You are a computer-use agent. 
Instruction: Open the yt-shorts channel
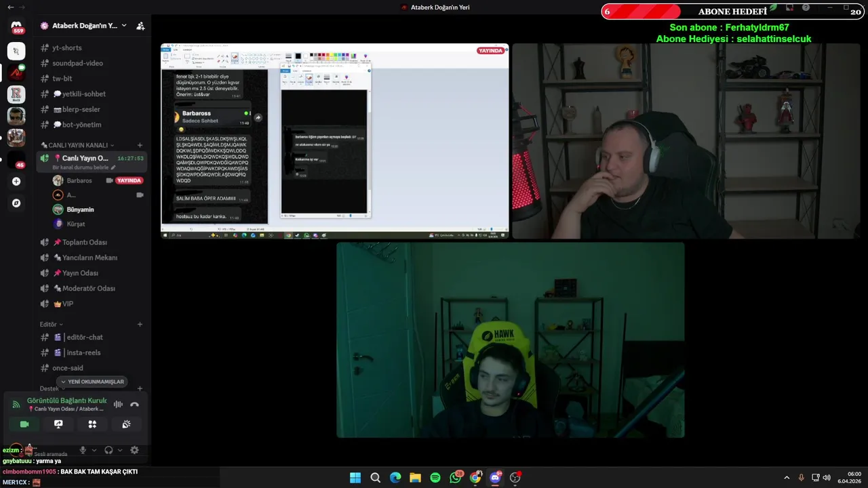92,47
